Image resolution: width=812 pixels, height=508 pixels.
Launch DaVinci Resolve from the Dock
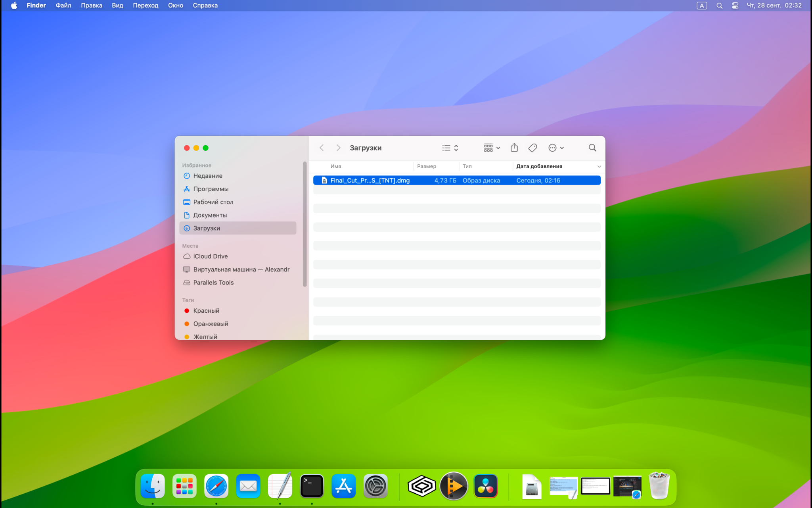pos(486,486)
